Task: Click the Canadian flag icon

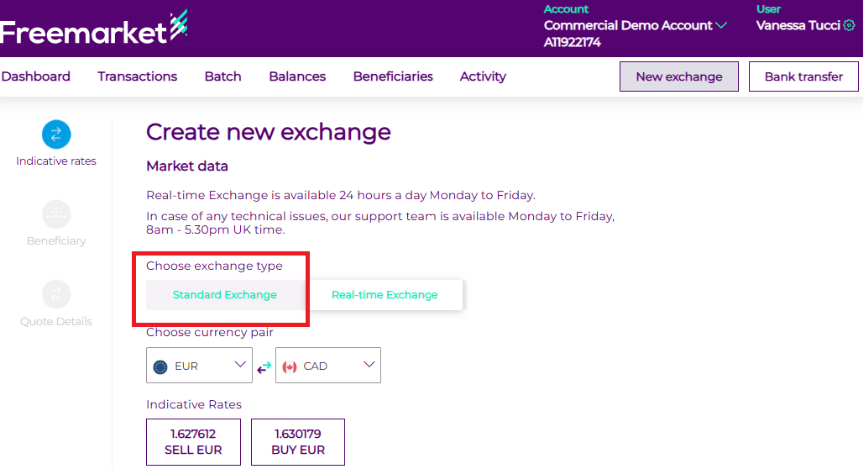Action: tap(290, 367)
